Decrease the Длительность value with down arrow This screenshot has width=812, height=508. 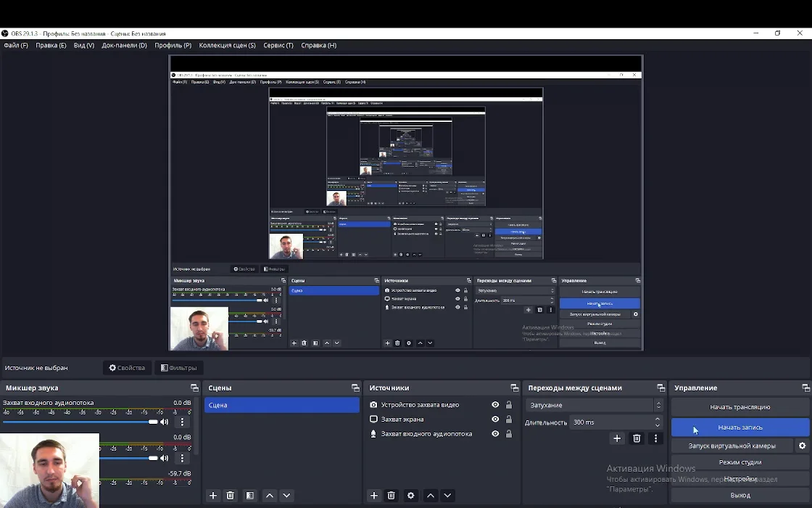658,425
